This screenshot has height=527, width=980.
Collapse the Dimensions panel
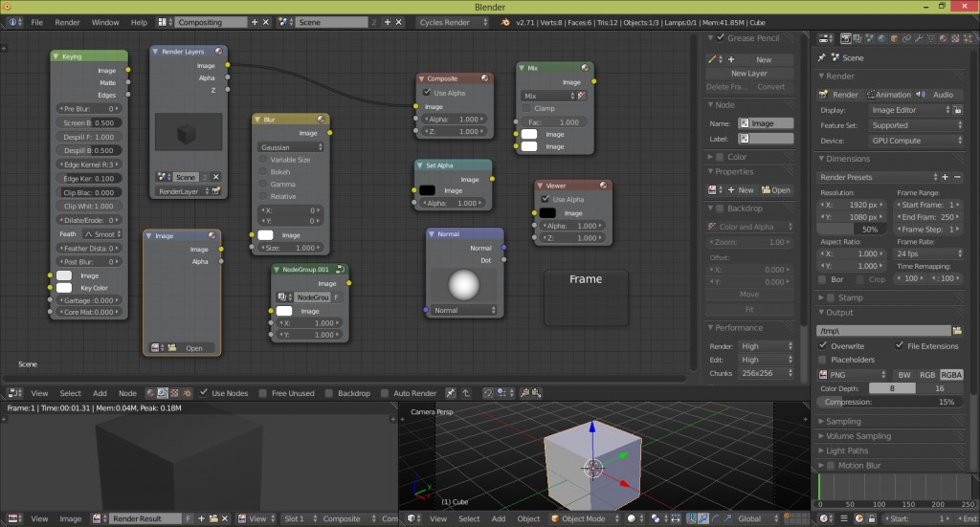[x=848, y=159]
